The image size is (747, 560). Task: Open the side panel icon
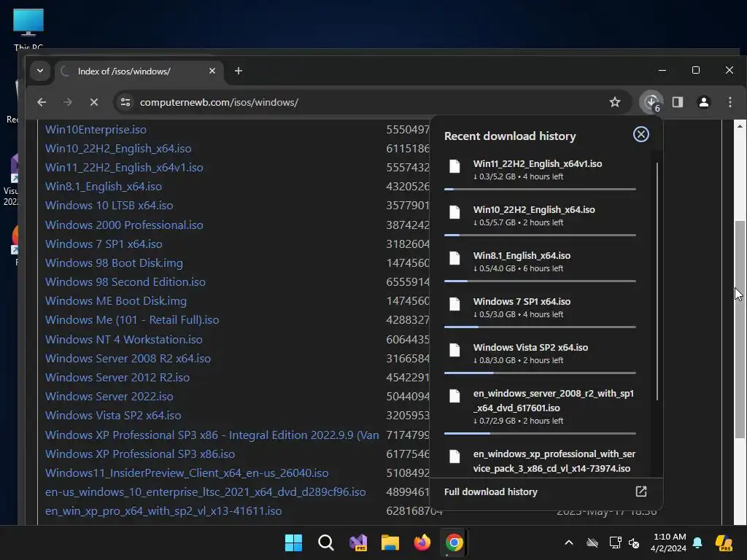pos(678,102)
